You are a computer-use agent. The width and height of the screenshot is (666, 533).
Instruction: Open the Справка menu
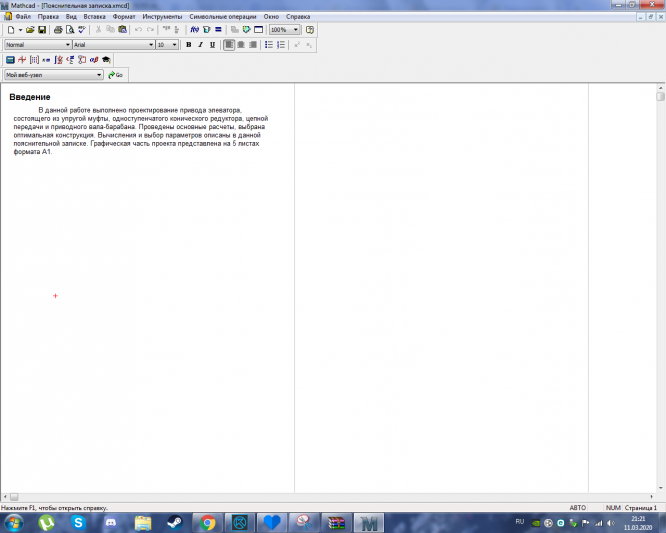(298, 17)
